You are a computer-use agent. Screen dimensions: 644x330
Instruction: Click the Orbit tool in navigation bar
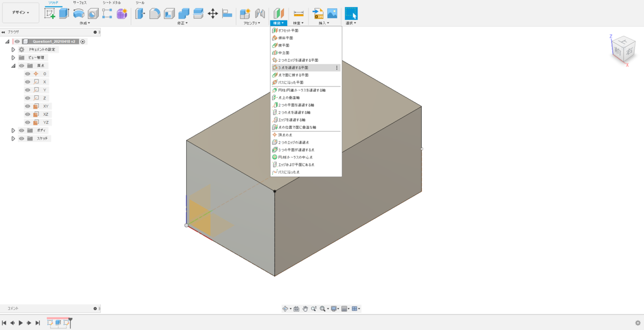coord(286,309)
